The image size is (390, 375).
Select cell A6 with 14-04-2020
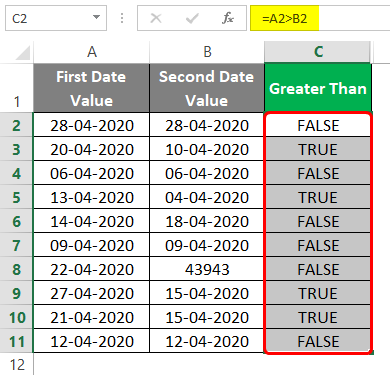tap(91, 221)
